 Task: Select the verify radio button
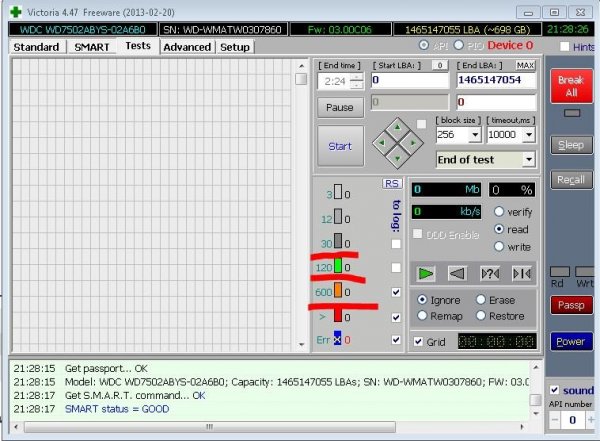498,212
